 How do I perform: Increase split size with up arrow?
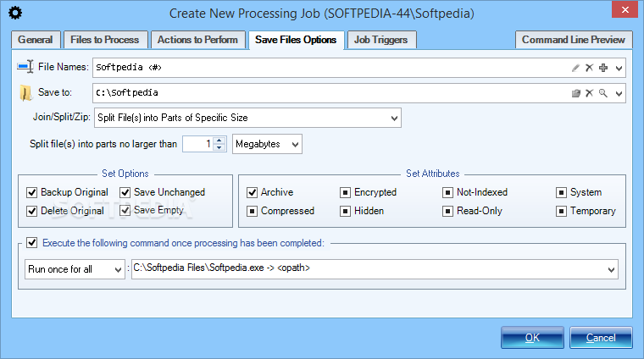pos(219,140)
